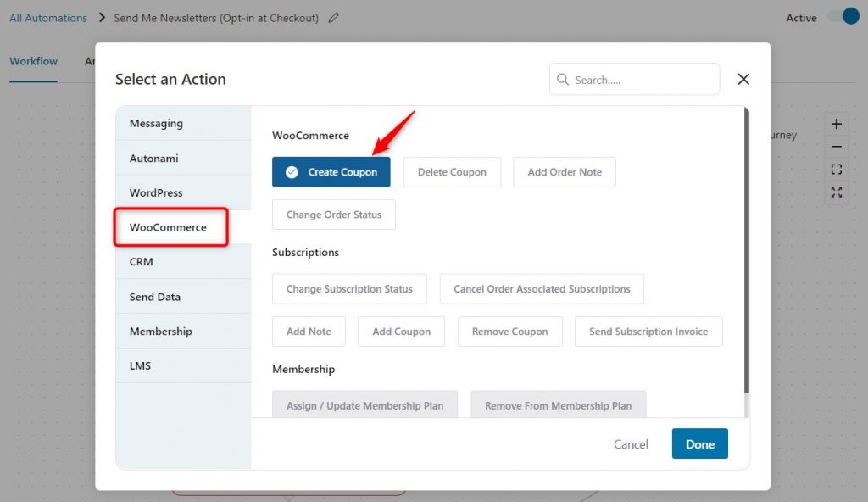Go to All Automations link
The height and width of the screenshot is (502, 868).
click(48, 18)
